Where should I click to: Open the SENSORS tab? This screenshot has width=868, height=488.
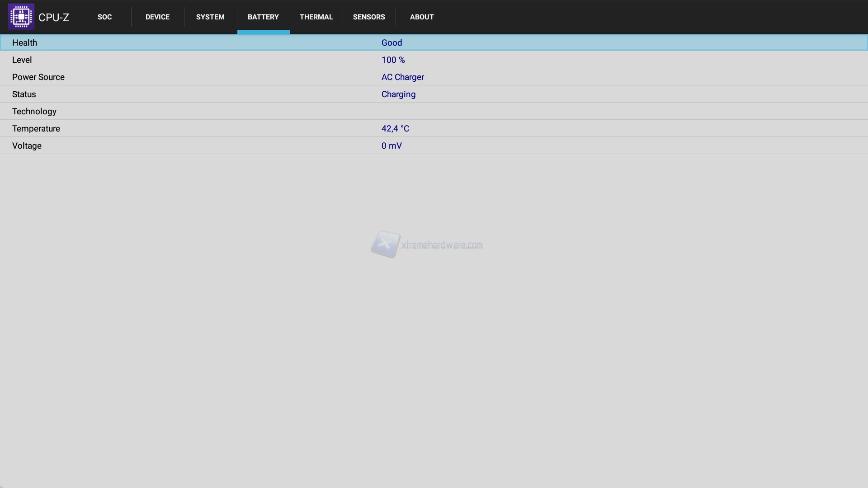coord(369,17)
